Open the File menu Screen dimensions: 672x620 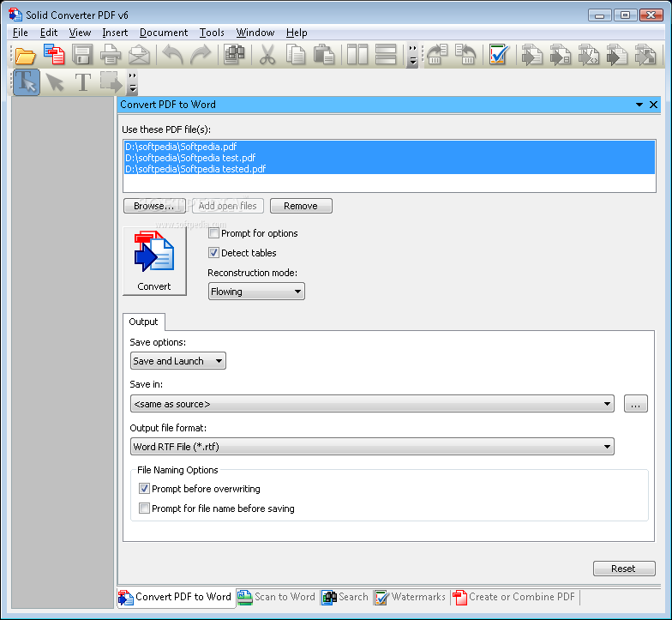(x=21, y=33)
